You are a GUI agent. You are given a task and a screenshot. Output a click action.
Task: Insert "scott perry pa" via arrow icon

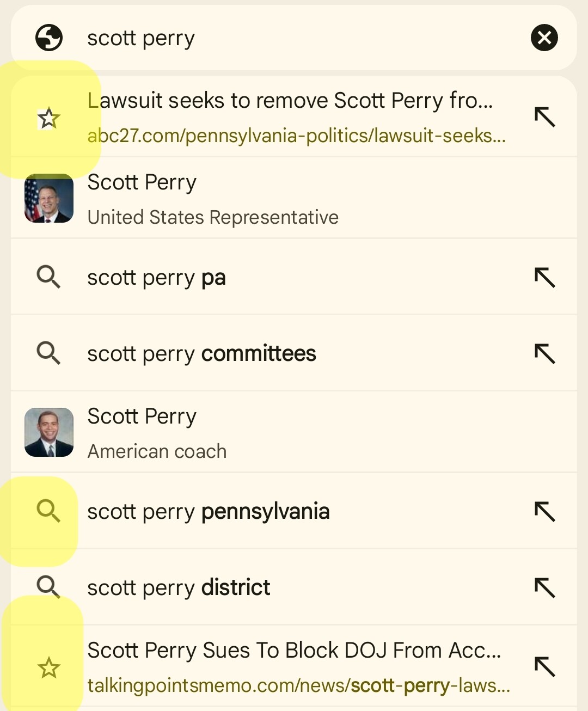click(544, 278)
